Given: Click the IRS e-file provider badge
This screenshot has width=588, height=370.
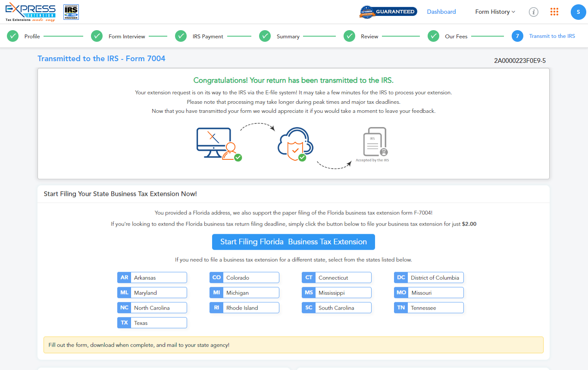Looking at the screenshot, I should coord(71,12).
